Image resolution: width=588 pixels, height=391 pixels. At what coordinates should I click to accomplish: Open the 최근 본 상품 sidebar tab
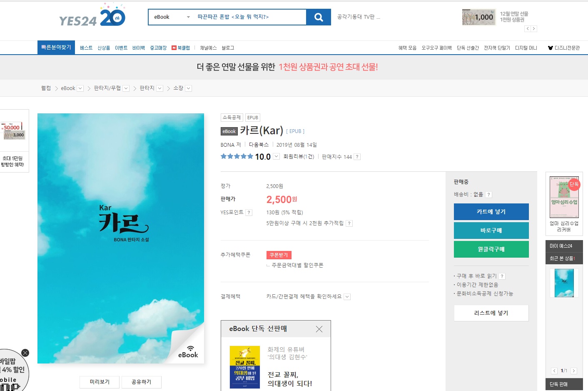coord(564,258)
